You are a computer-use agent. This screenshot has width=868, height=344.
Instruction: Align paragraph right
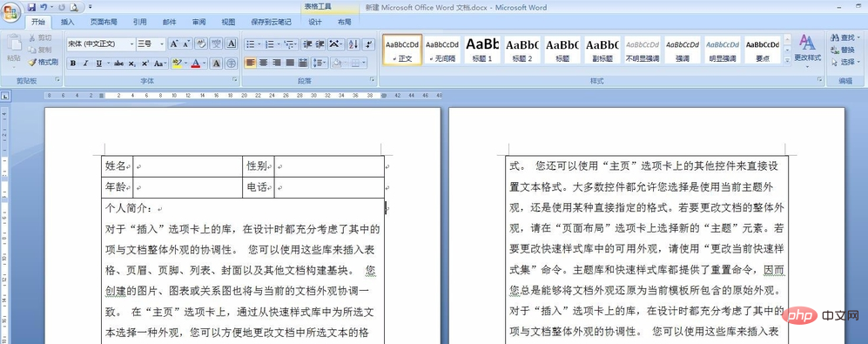pyautogui.click(x=276, y=64)
